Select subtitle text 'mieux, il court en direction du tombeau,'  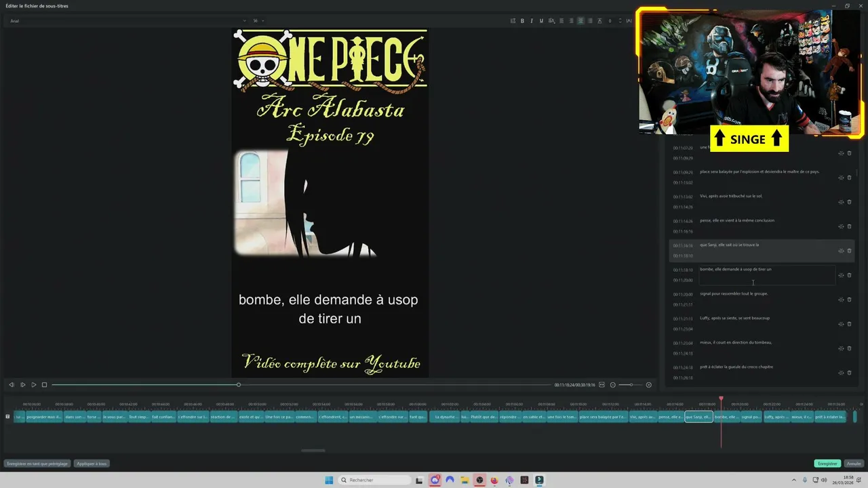pos(736,342)
